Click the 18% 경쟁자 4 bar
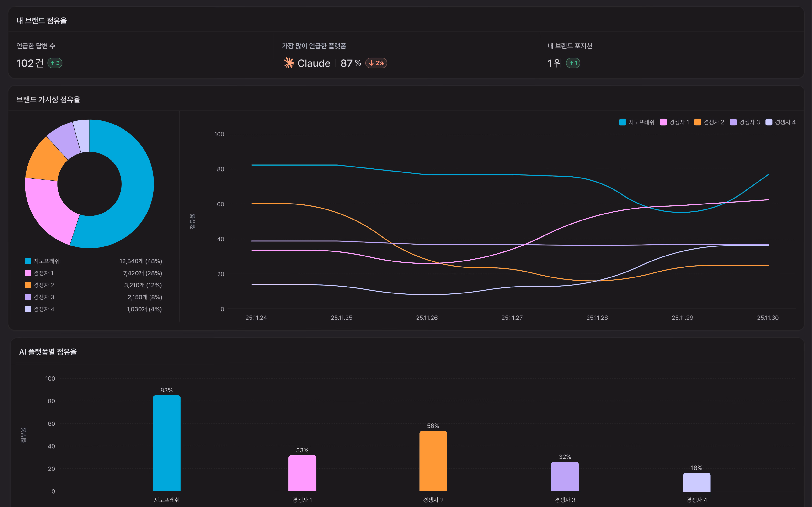The image size is (812, 507). coord(697,482)
